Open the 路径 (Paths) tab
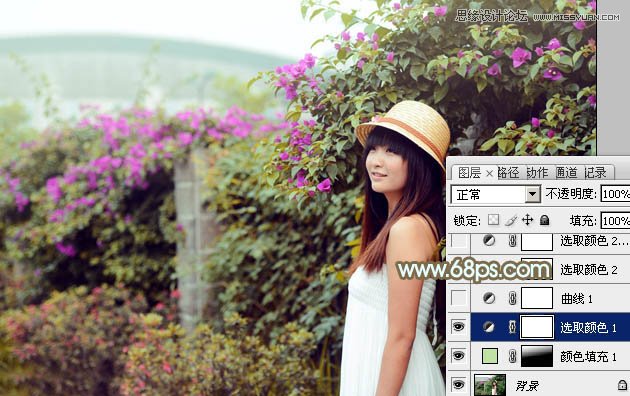 [x=508, y=173]
